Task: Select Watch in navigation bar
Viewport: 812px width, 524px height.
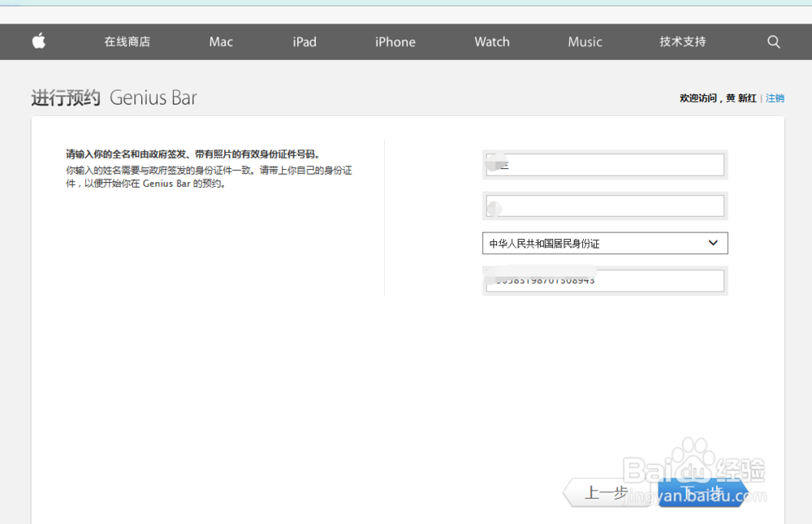Action: click(492, 42)
